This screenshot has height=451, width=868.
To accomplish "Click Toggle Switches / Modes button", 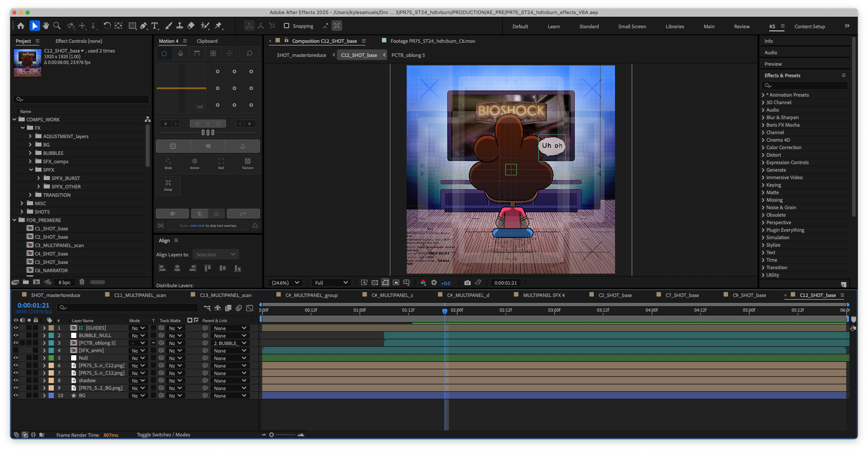I will (x=163, y=435).
